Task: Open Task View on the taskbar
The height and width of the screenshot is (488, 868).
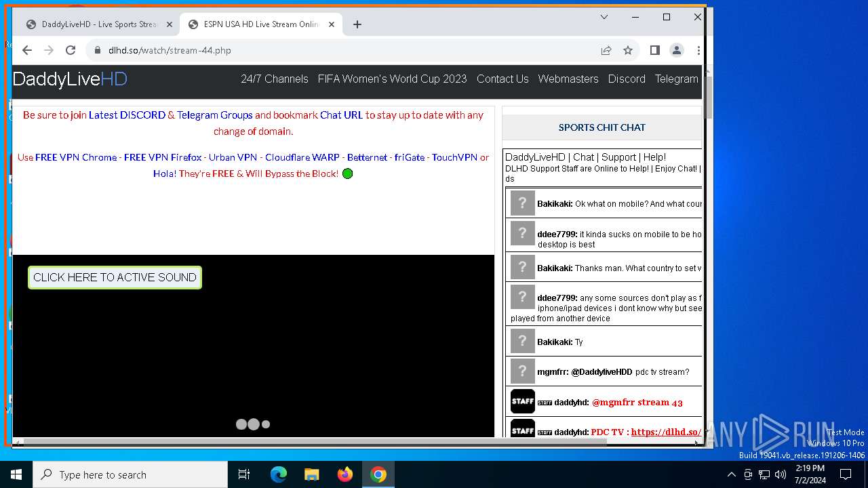Action: [244, 474]
